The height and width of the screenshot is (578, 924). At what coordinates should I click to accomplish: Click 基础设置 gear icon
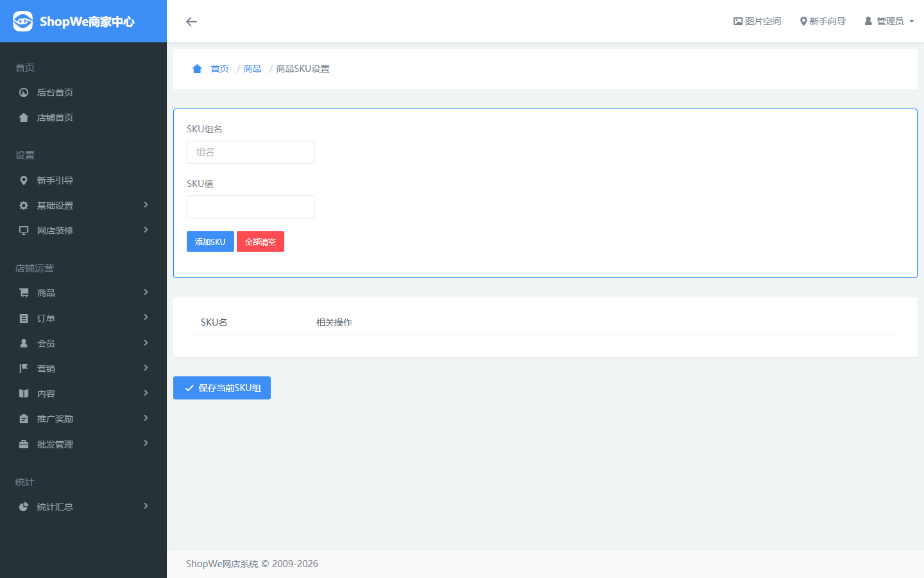coord(24,206)
